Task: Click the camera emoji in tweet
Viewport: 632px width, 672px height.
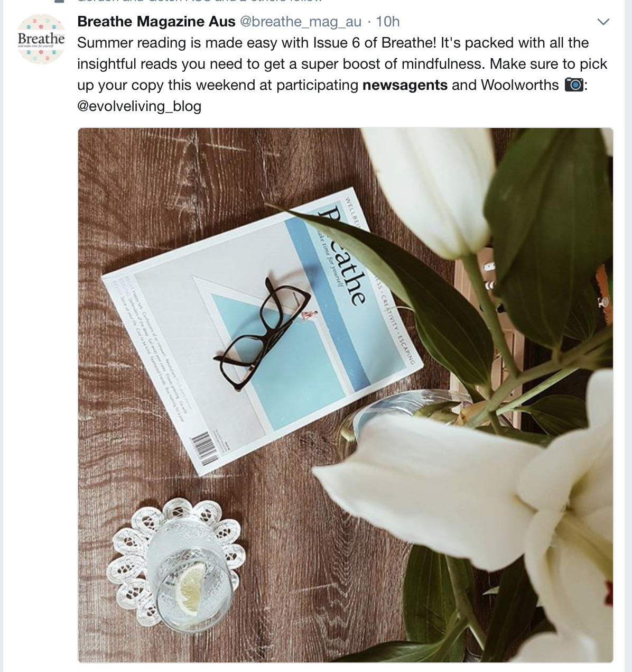Action: tap(574, 85)
